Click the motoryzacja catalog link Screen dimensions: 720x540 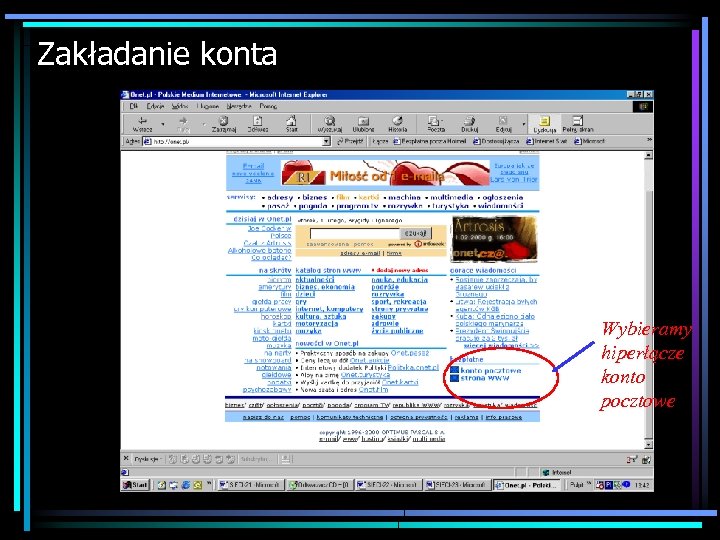point(317,324)
